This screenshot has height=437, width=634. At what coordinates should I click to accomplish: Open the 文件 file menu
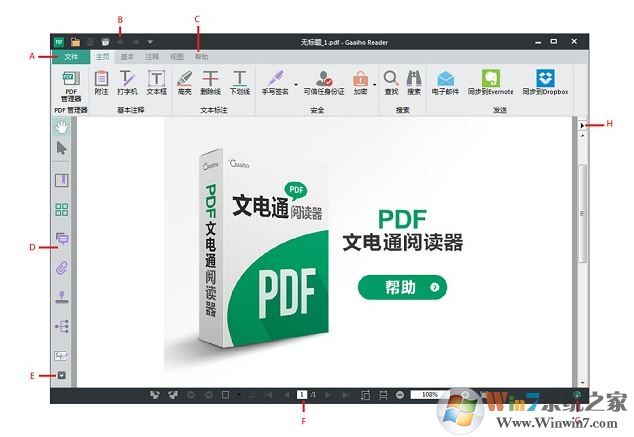[71, 57]
